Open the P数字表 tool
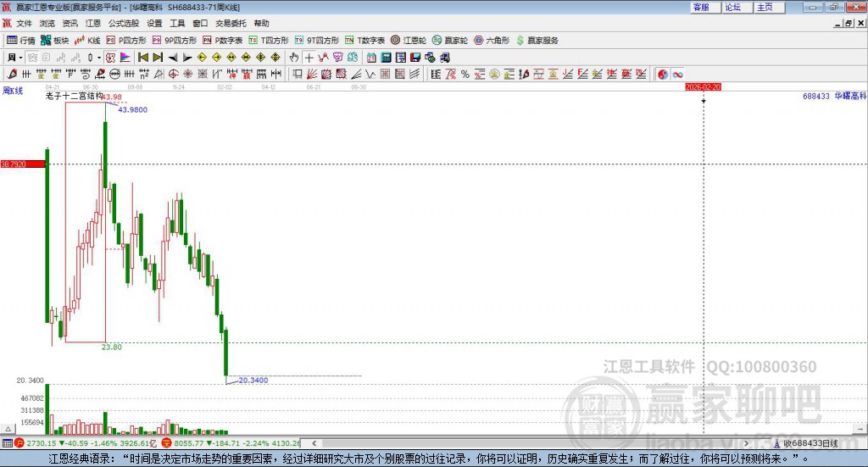This screenshot has height=467, width=868. point(223,41)
